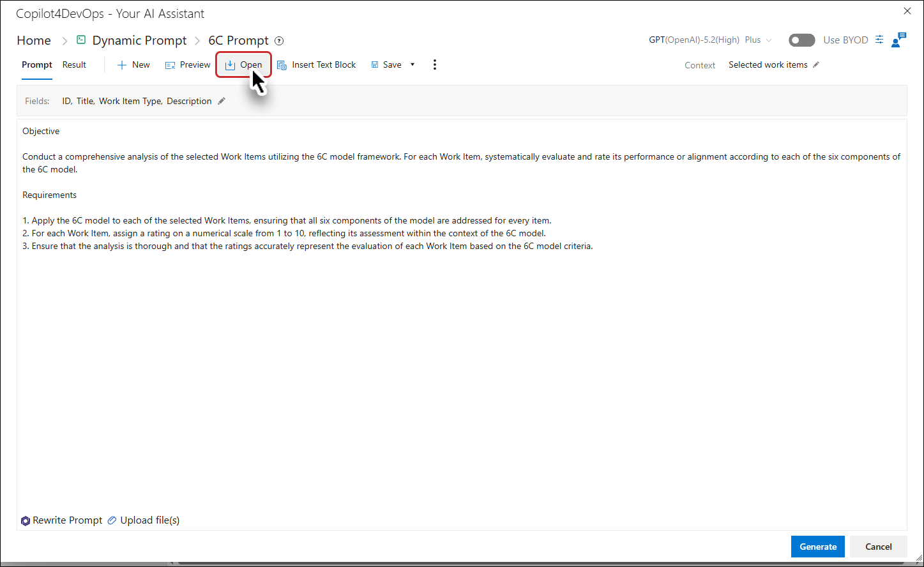
Task: Open a saved prompt with Open
Action: click(244, 64)
